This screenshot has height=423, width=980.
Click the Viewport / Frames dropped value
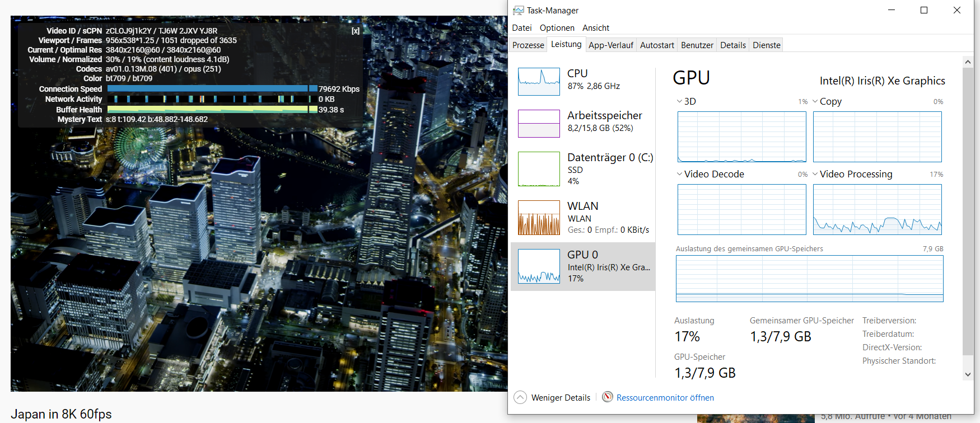tap(171, 40)
